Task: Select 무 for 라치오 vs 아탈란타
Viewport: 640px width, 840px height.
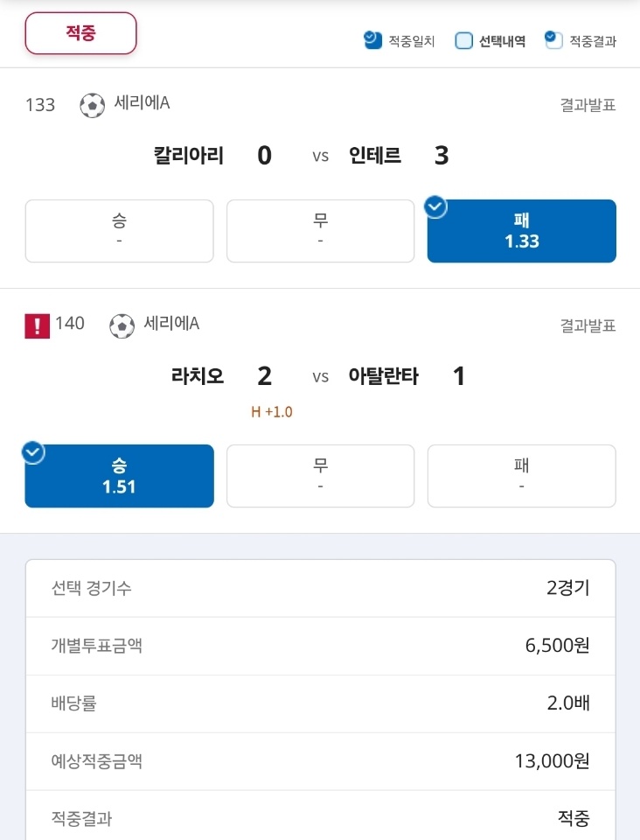Action: tap(320, 476)
